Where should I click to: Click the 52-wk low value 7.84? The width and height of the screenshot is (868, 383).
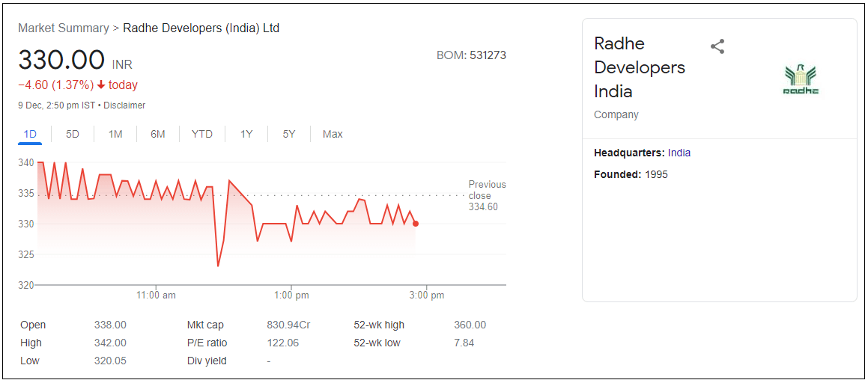point(464,343)
